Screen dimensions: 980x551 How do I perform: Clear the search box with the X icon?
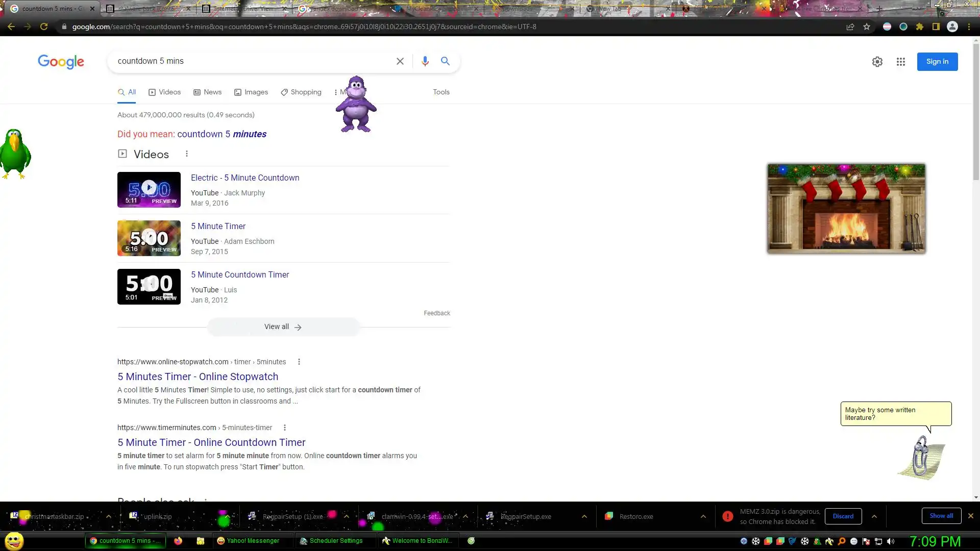click(400, 61)
